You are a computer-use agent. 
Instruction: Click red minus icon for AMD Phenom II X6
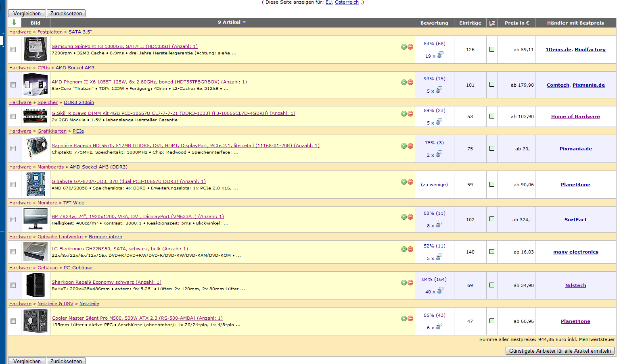pyautogui.click(x=410, y=82)
